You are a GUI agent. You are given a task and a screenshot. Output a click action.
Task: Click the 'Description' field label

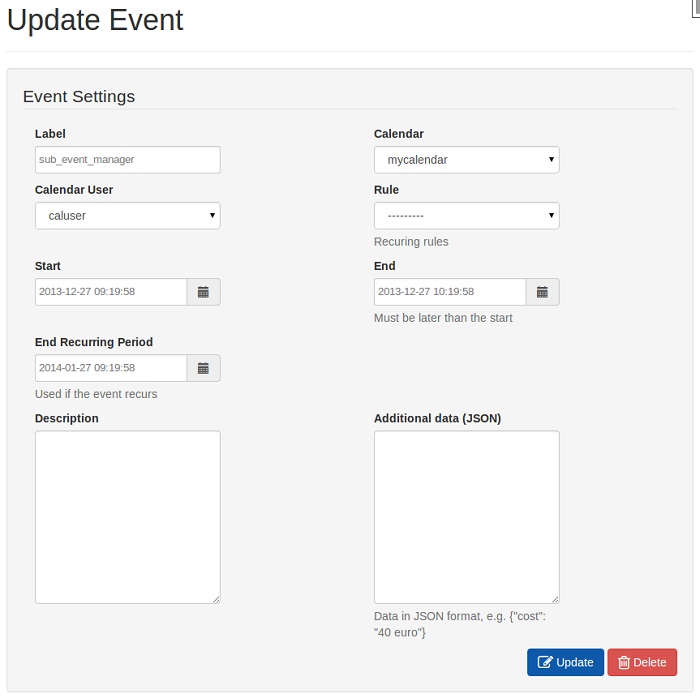coord(67,418)
